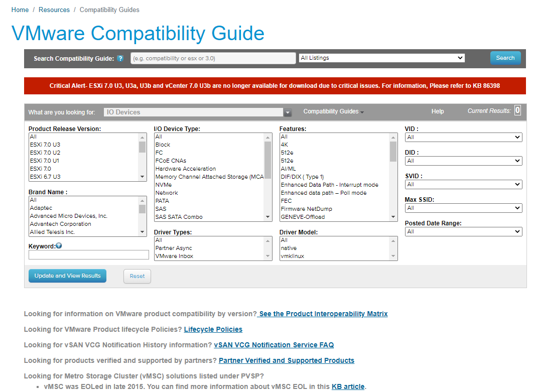This screenshot has height=392, width=533.
Task: Click the Features list scrollbar thumb
Action: (393, 151)
